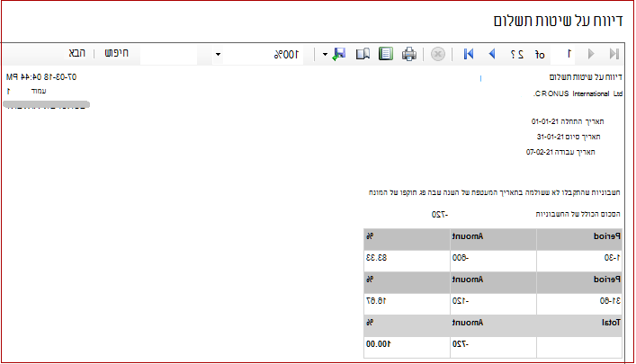Click the חיפוש find link

[x=116, y=53]
